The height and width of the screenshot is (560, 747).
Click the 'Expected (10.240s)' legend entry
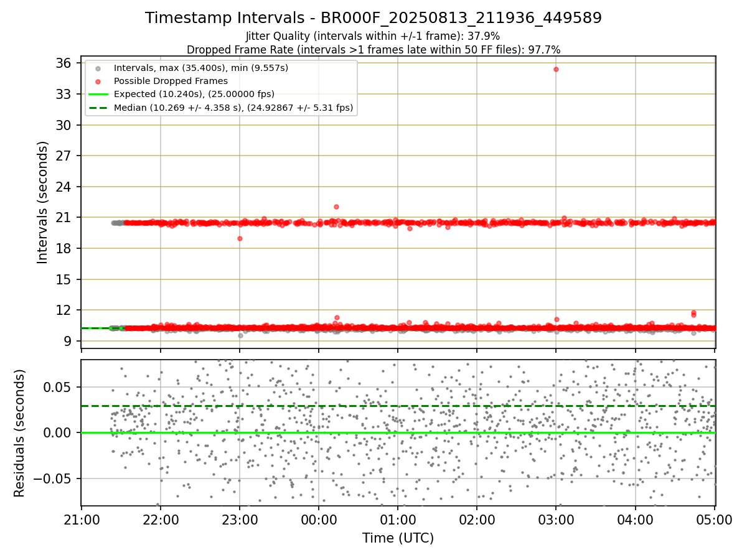point(194,94)
